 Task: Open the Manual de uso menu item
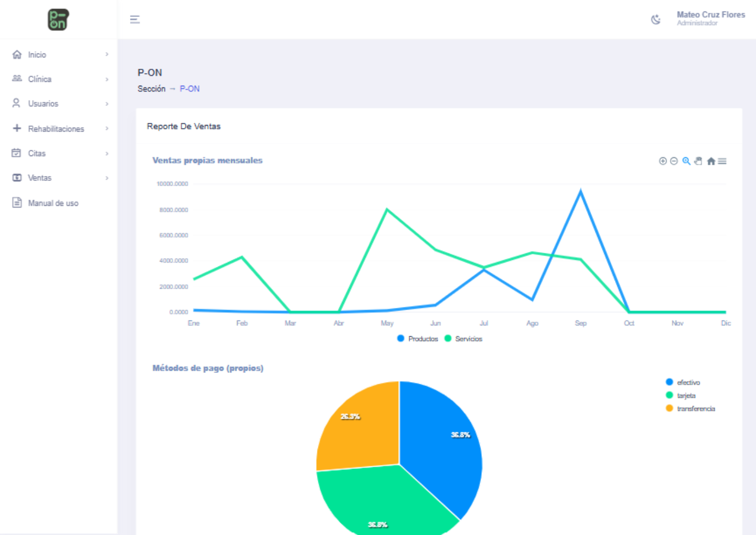tap(53, 203)
